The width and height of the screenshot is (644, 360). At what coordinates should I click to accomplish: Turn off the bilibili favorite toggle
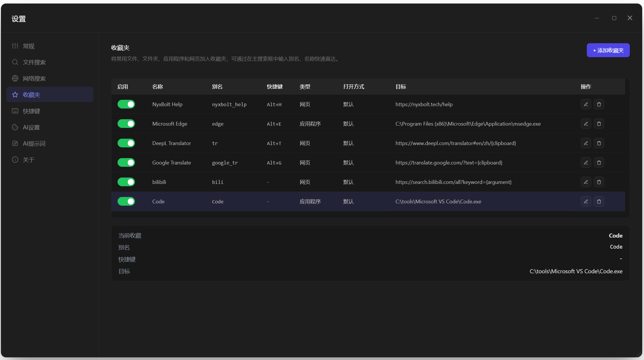pyautogui.click(x=126, y=182)
